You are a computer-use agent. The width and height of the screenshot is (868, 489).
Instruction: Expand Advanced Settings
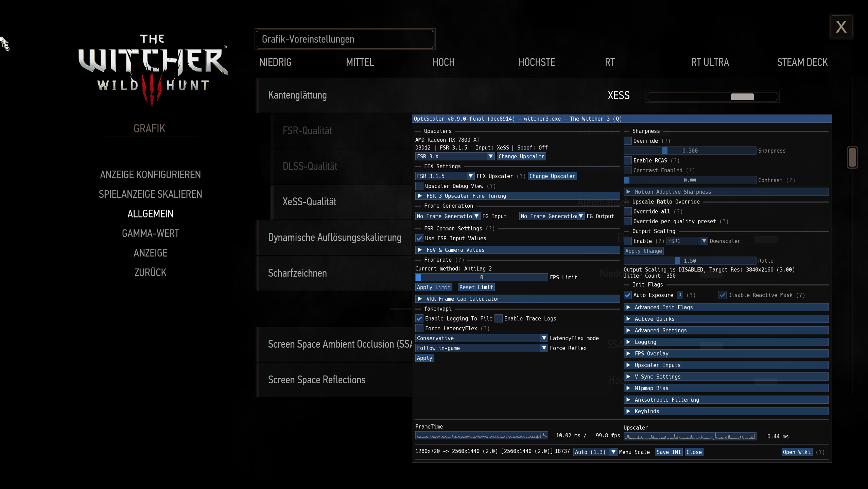726,330
